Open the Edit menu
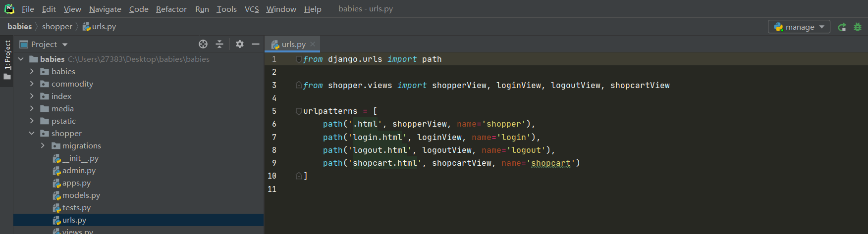 click(x=49, y=9)
